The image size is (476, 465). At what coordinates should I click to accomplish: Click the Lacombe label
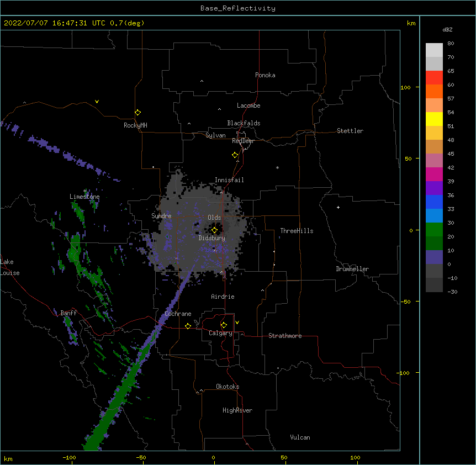click(248, 105)
